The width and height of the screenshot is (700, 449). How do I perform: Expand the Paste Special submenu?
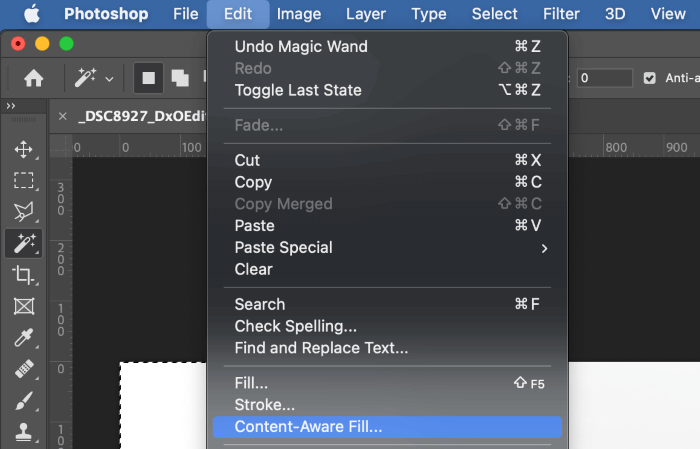pyautogui.click(x=388, y=248)
